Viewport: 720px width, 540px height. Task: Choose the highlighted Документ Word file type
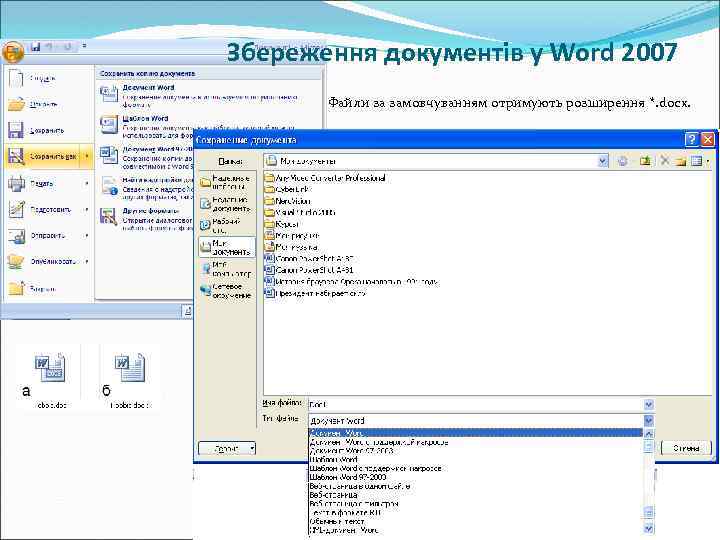click(x=475, y=433)
